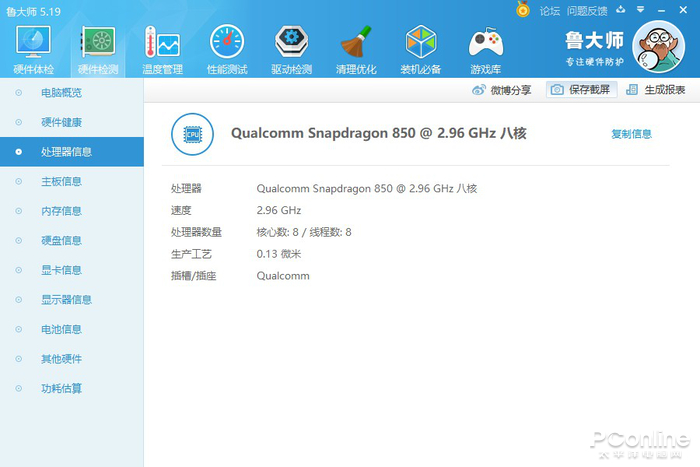700x467 pixels.
Task: Click 生成报表 generate report button
Action: (x=655, y=90)
